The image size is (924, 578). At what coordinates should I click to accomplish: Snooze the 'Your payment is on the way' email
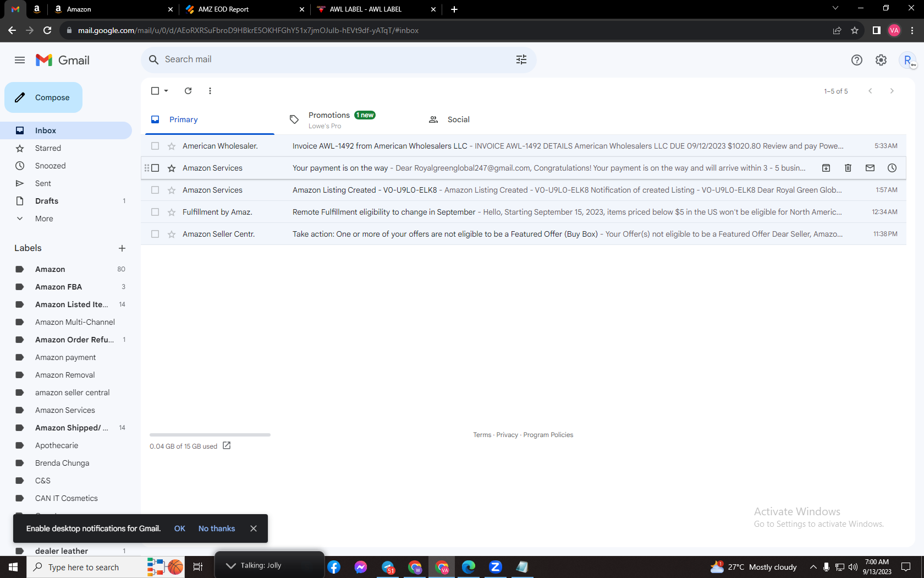pos(892,168)
